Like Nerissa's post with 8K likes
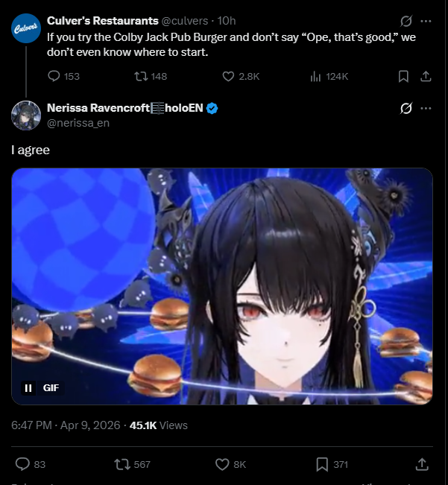The image size is (448, 485). pyautogui.click(x=230, y=464)
